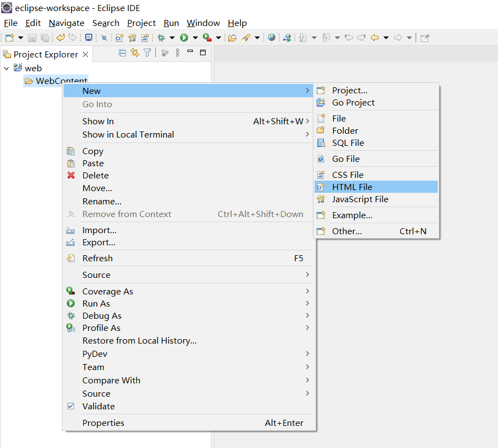Open Properties from context menu
This screenshot has height=448, width=498.
tap(189, 423)
